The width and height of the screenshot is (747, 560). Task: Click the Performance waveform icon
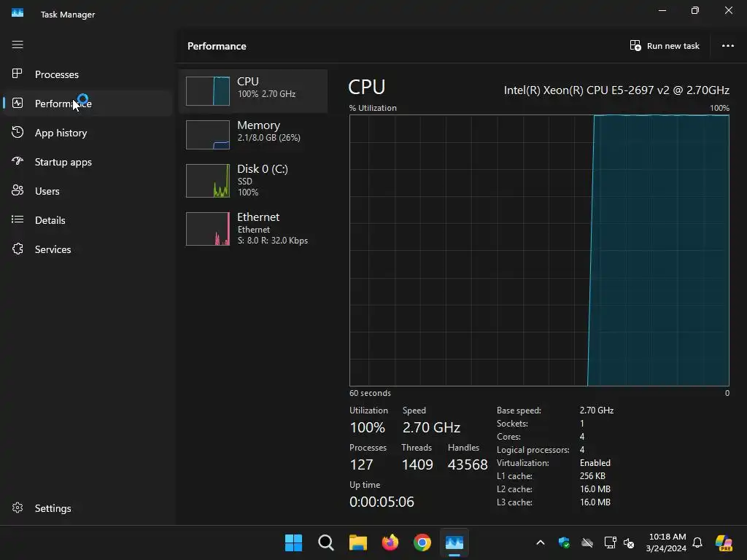[18, 103]
